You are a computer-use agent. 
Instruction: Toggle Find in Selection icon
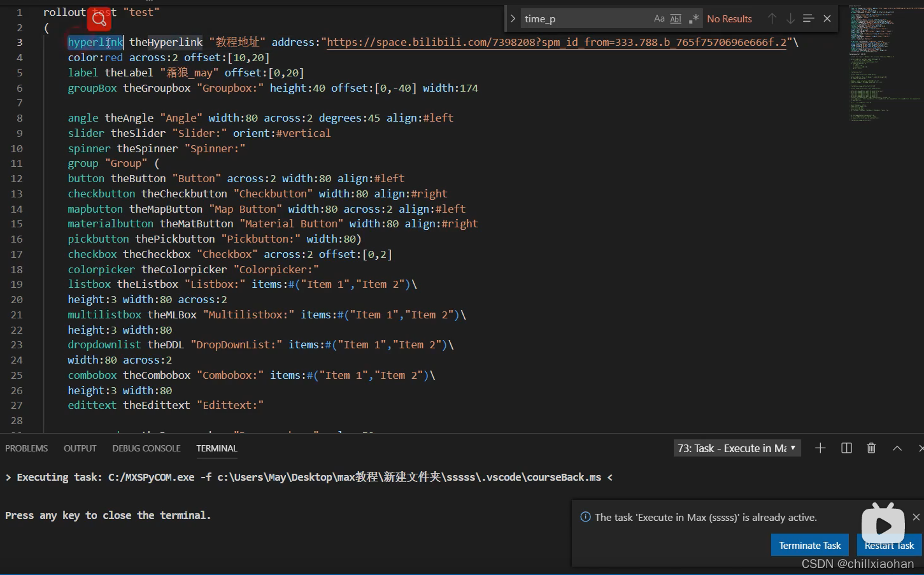(x=809, y=18)
